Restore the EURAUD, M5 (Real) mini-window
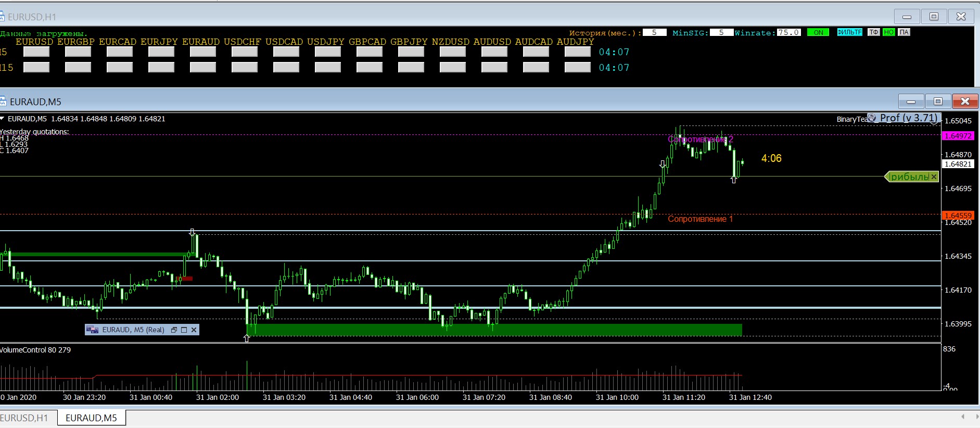Screen dimensions: 980x428 174,330
